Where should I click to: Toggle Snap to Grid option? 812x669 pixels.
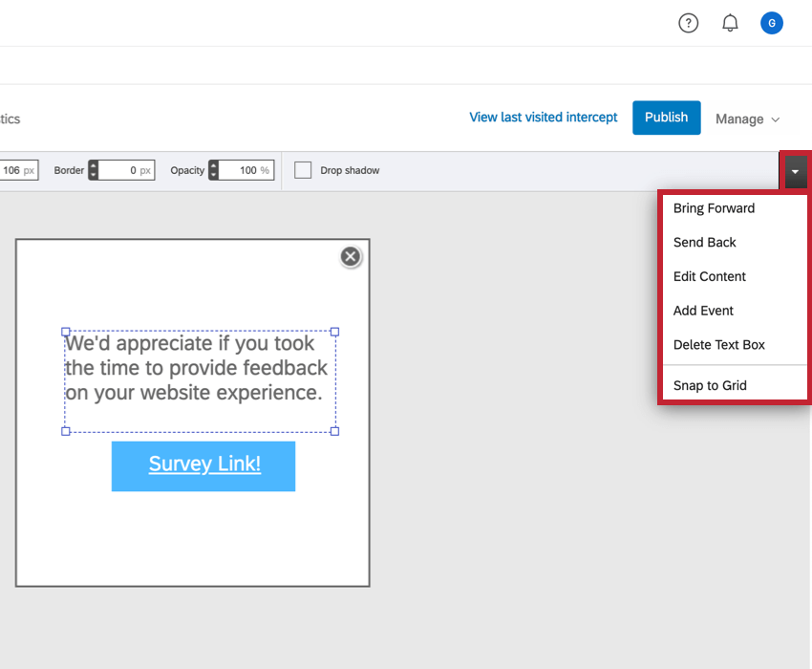(x=709, y=386)
